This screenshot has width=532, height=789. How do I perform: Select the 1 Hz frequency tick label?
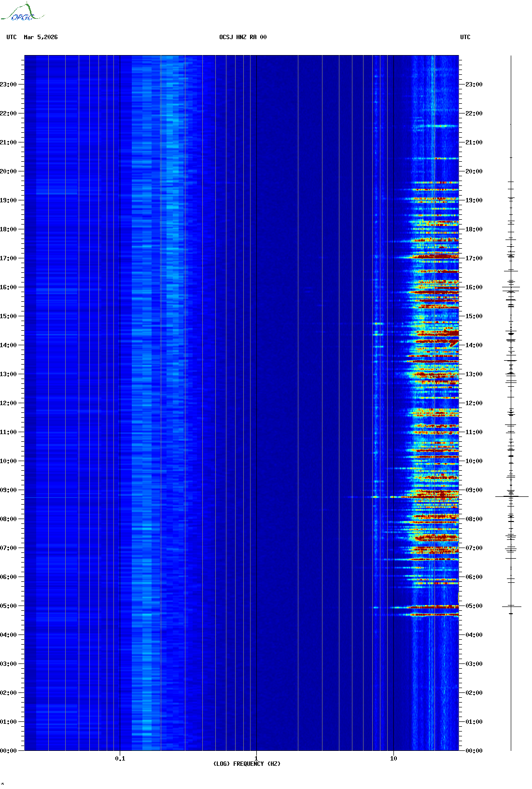tap(256, 758)
